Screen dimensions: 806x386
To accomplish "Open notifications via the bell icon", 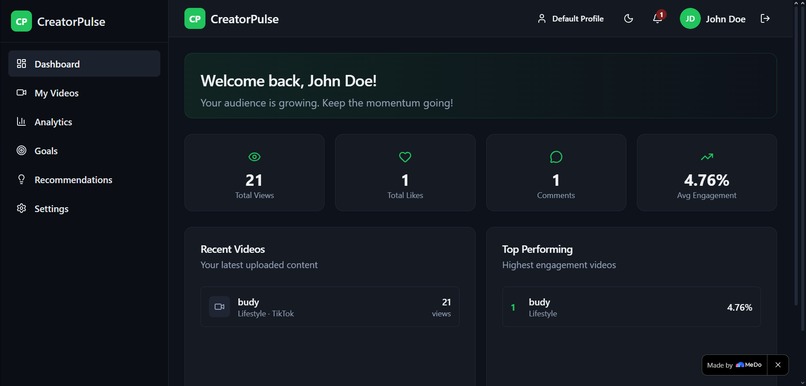I will point(657,19).
